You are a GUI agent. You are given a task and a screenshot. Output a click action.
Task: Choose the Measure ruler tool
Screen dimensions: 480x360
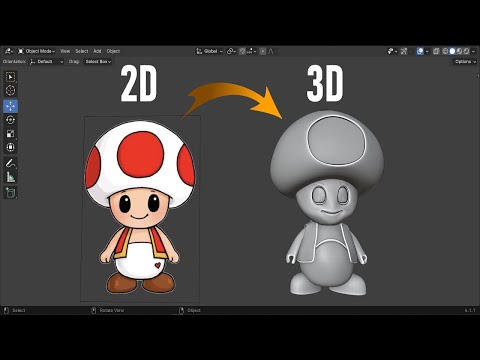click(x=10, y=177)
